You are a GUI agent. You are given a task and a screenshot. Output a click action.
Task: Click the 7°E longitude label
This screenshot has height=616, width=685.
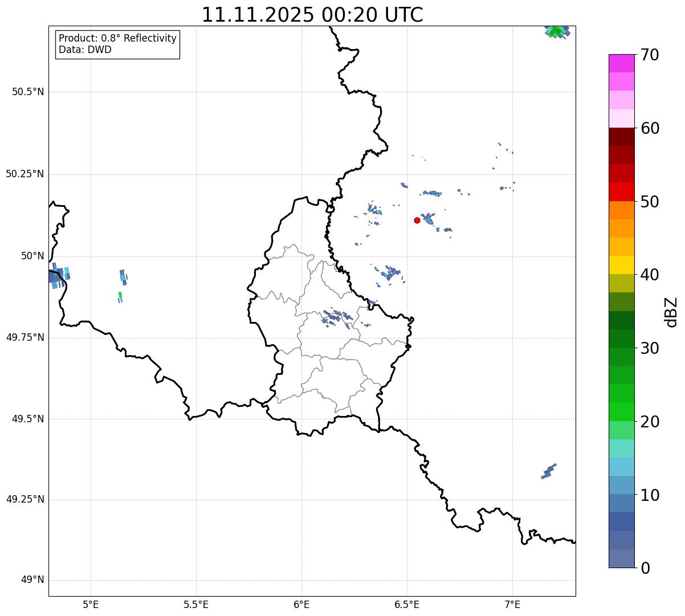pyautogui.click(x=512, y=604)
